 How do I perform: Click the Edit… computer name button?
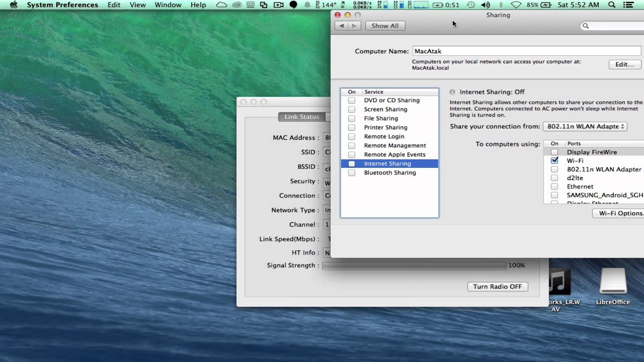tap(625, 64)
